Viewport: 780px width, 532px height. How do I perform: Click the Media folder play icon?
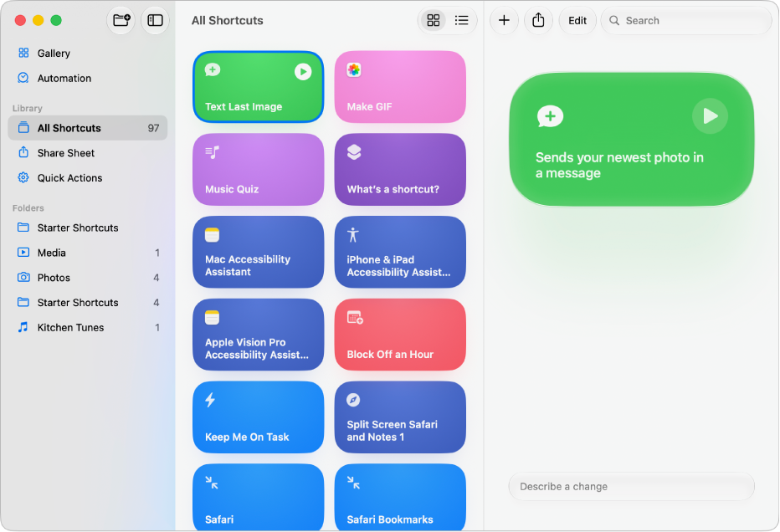click(x=23, y=252)
